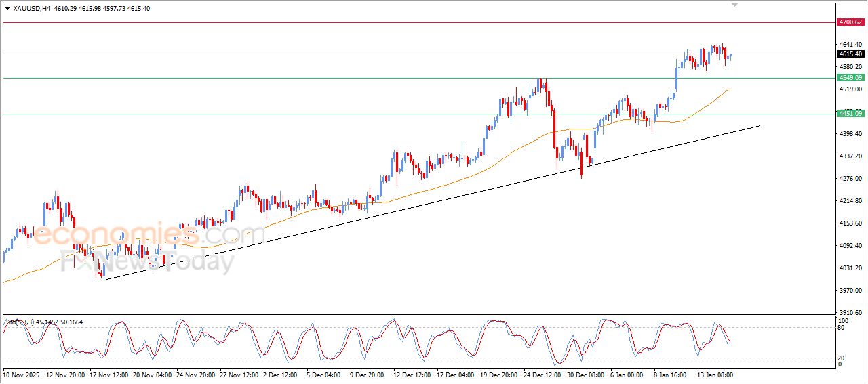Image resolution: width=868 pixels, height=384 pixels.
Task: Click the stochastic scale value 80
Action: point(842,328)
